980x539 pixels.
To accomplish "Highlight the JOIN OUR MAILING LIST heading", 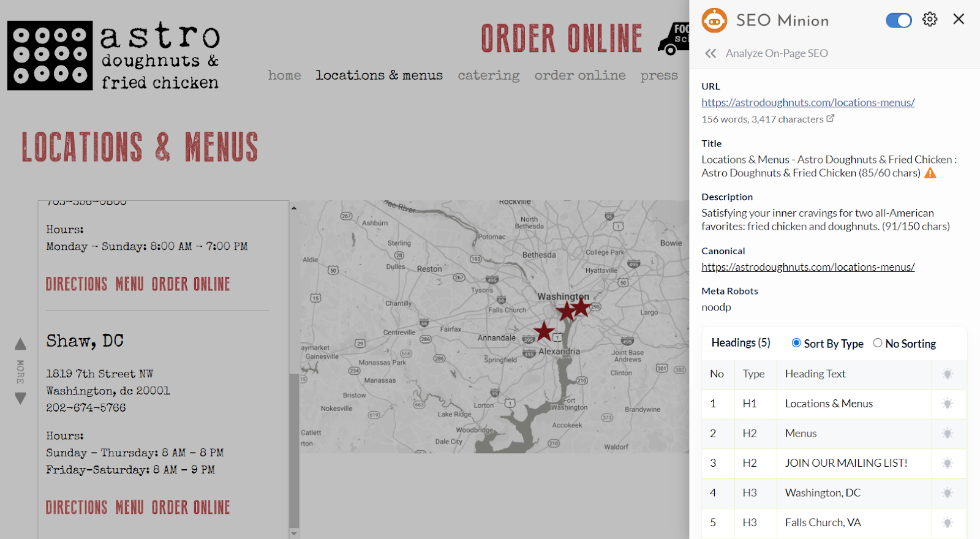I will [x=948, y=463].
